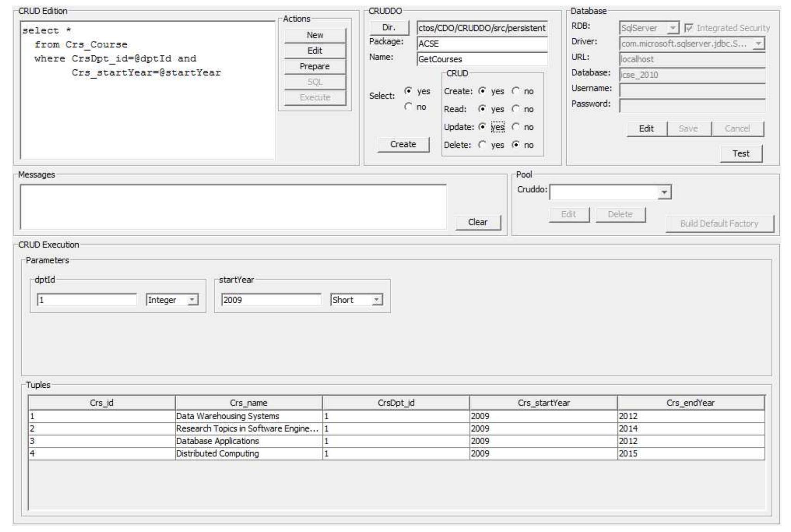
Task: Click the CrsDpt_id column header
Action: pos(396,403)
